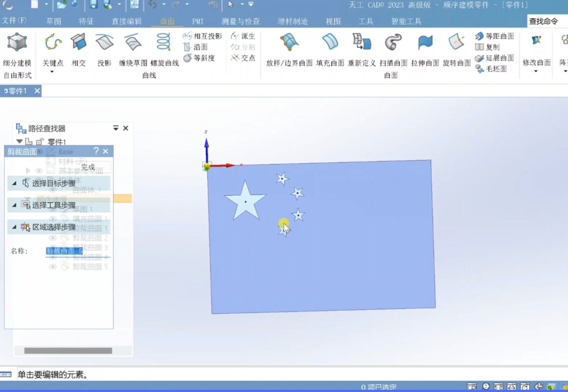Click the save disk icon
The height and width of the screenshot is (392, 568).
click(93, 4)
